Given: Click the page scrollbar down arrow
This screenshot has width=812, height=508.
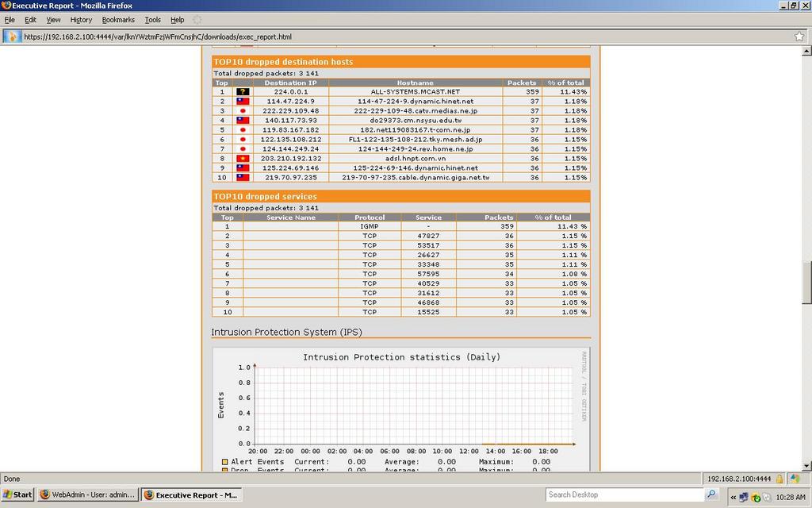Looking at the screenshot, I should click(806, 466).
